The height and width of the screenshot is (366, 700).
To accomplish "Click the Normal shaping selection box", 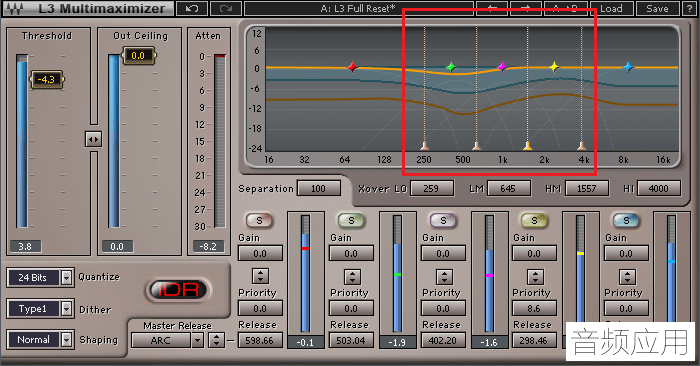I will pos(34,340).
